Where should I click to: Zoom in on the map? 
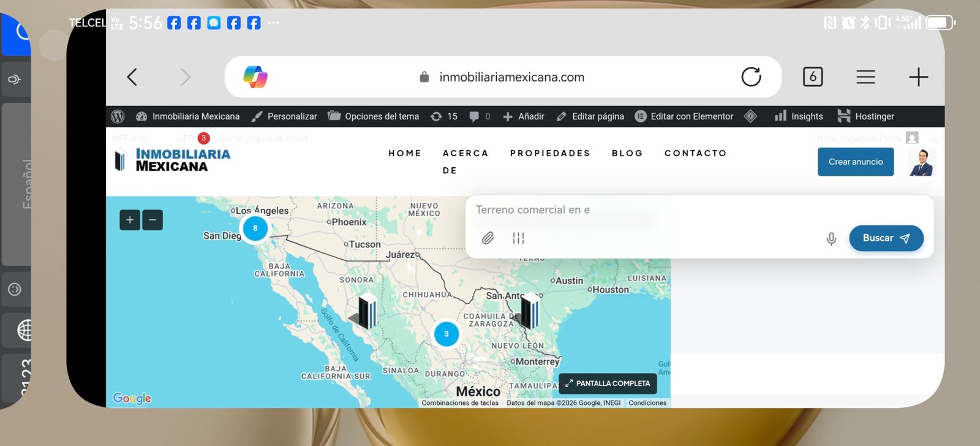[x=130, y=220]
